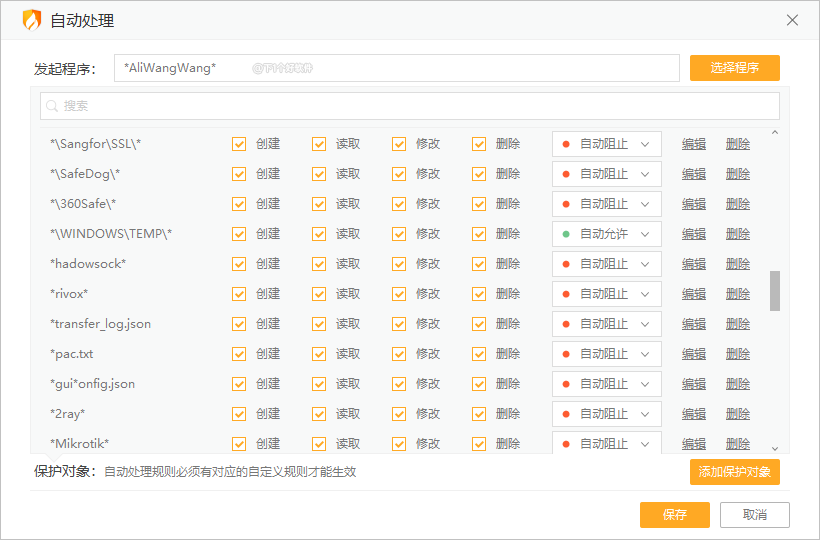Click the vertical scrollbar thumb in rule list

point(775,290)
